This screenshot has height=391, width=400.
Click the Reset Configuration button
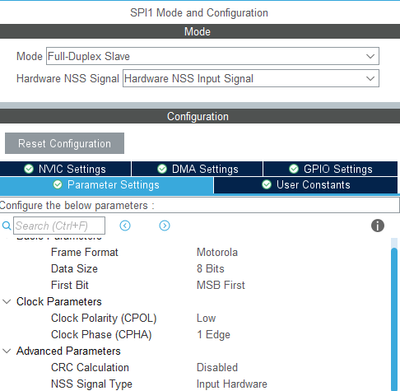click(65, 144)
